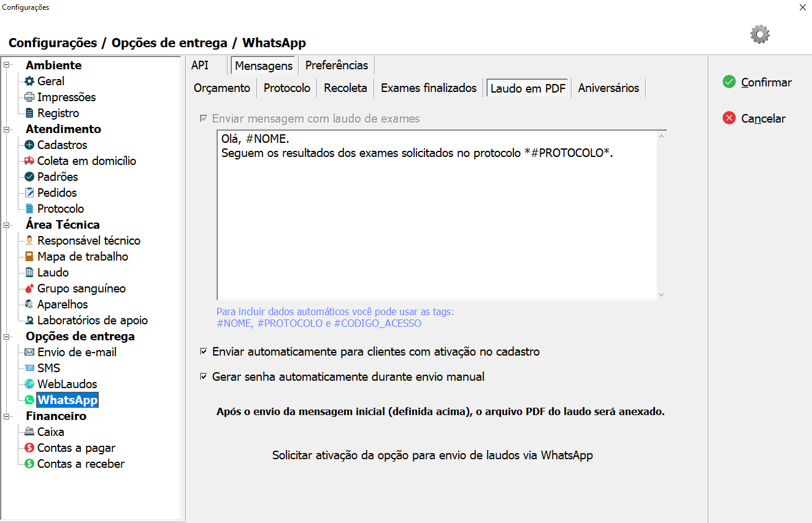Click the WebLaudos globe icon
This screenshot has width=812, height=523.
point(29,384)
